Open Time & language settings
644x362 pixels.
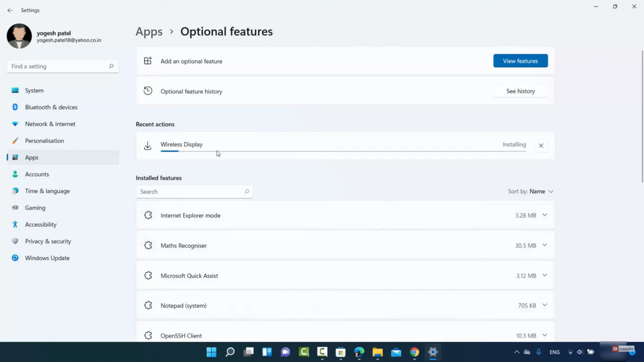coord(63,191)
